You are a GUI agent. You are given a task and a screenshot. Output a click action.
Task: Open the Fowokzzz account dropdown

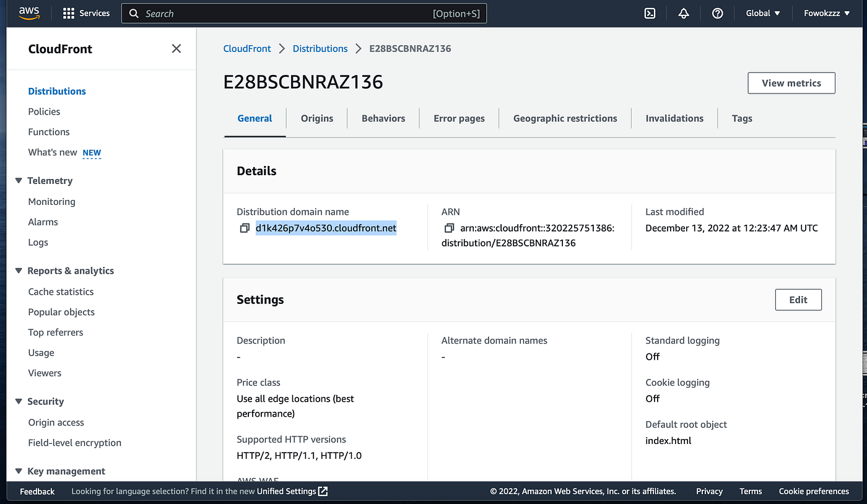point(827,13)
